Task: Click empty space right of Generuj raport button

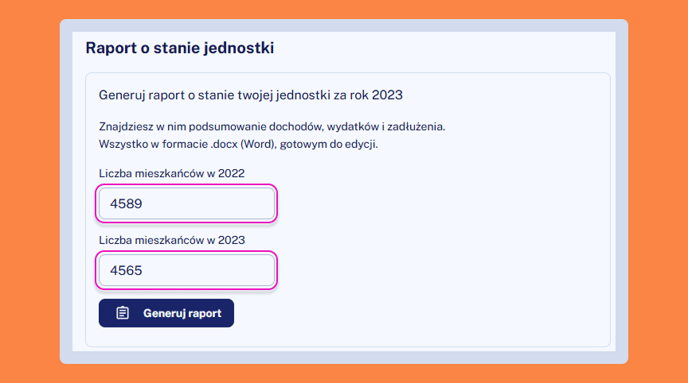Action: click(x=417, y=313)
